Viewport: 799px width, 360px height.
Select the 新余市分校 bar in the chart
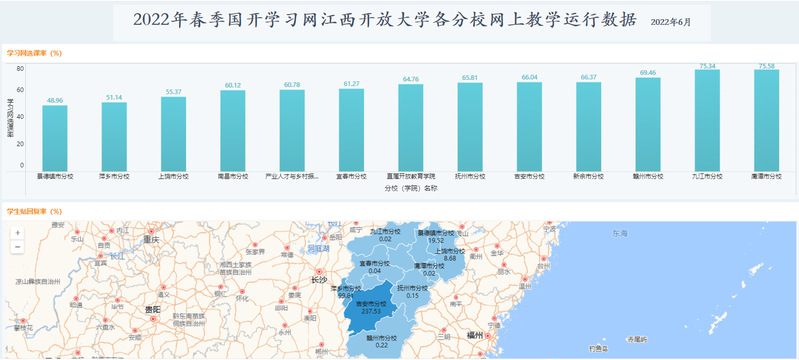point(589,126)
